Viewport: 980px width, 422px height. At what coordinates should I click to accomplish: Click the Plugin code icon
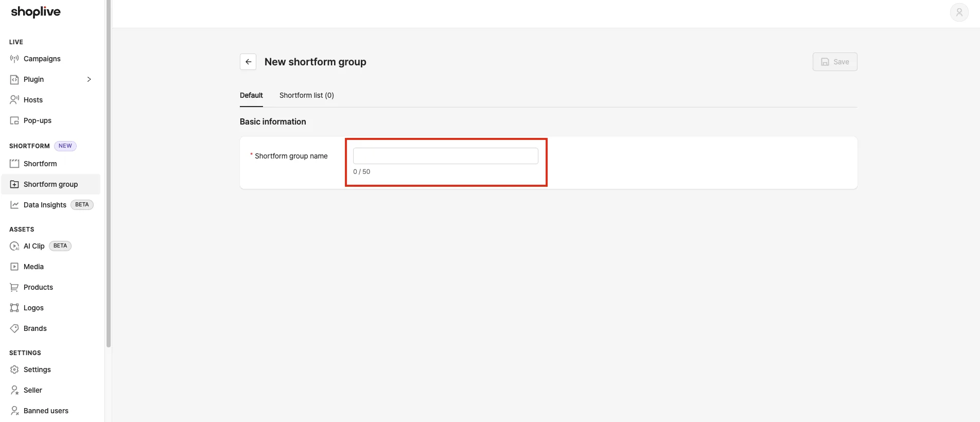pos(14,79)
